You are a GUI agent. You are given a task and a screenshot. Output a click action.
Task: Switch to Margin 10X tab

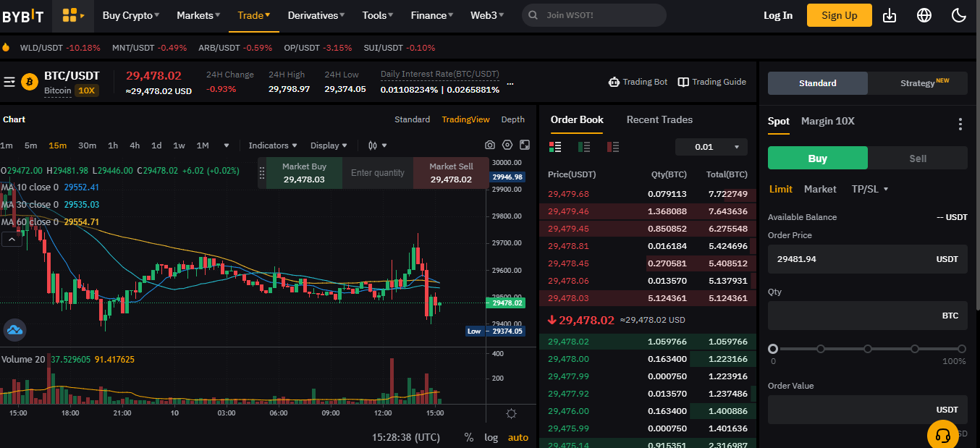(828, 121)
